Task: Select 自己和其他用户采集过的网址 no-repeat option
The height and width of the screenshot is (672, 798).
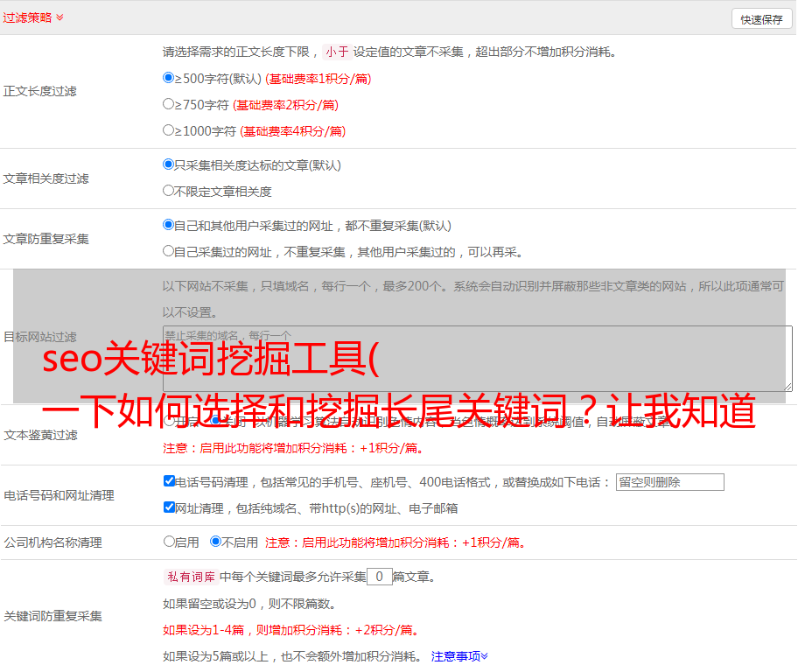Action: coord(169,225)
